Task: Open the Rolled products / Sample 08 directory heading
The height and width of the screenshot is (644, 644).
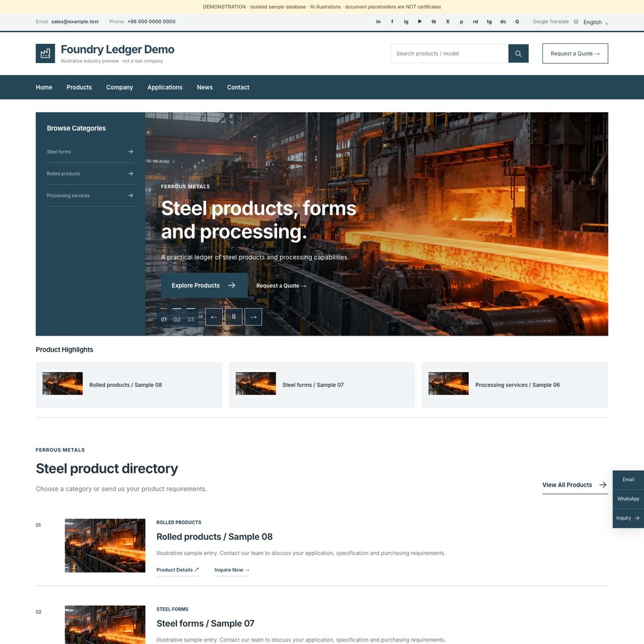Action: pyautogui.click(x=214, y=537)
